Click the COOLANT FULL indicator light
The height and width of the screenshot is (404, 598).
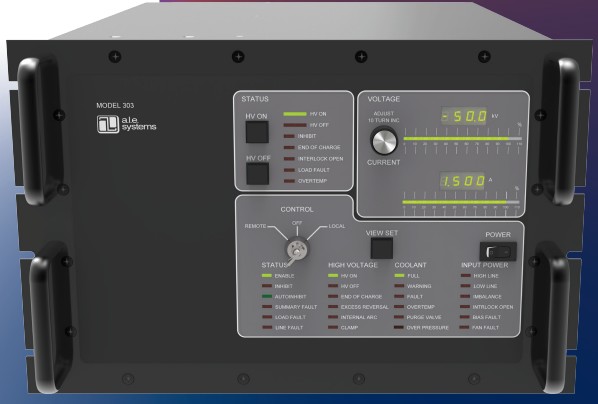(x=399, y=275)
